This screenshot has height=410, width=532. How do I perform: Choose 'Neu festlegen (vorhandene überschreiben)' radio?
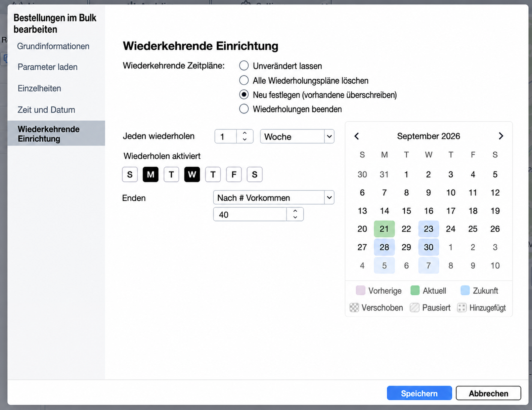[244, 95]
